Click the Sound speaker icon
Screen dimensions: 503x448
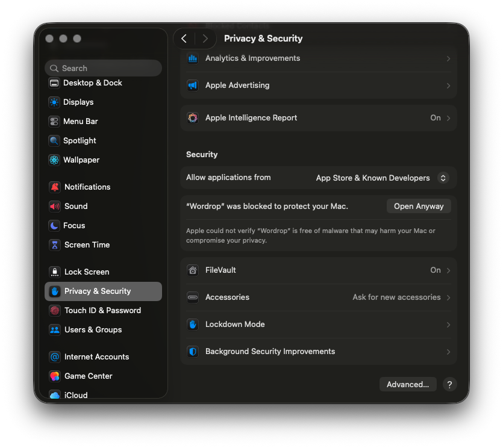[55, 206]
